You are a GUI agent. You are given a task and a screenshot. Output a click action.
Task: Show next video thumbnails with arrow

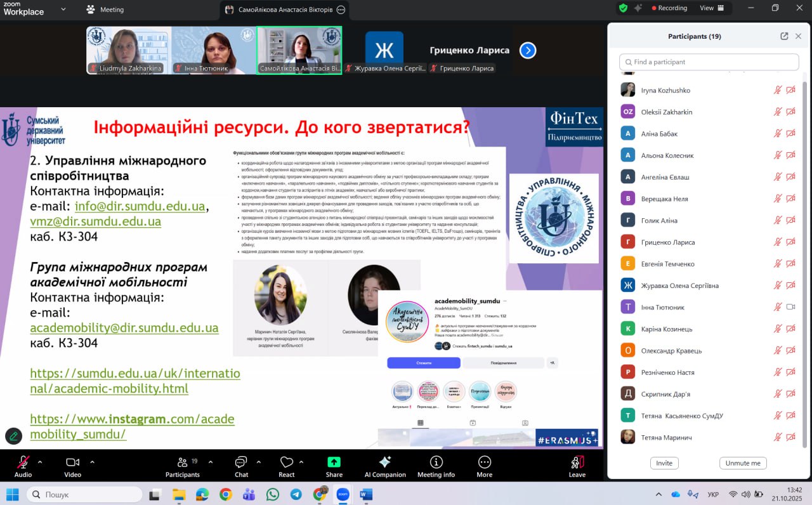528,51
